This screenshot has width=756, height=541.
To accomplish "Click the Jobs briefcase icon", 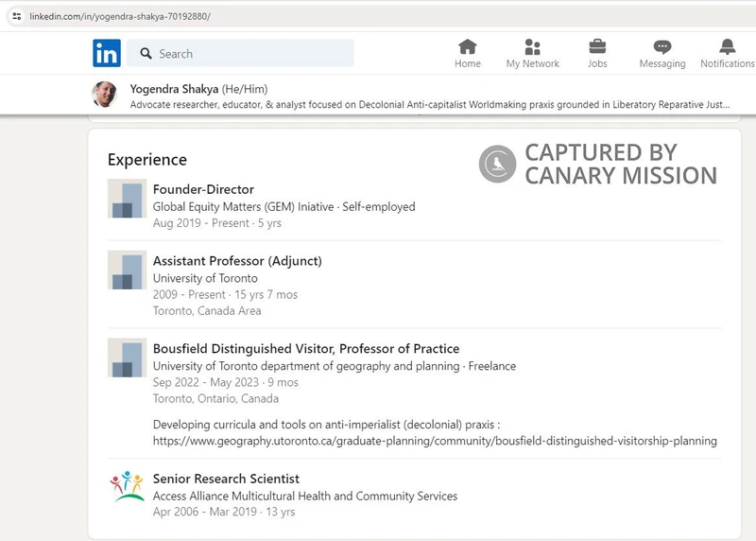I will pyautogui.click(x=597, y=46).
